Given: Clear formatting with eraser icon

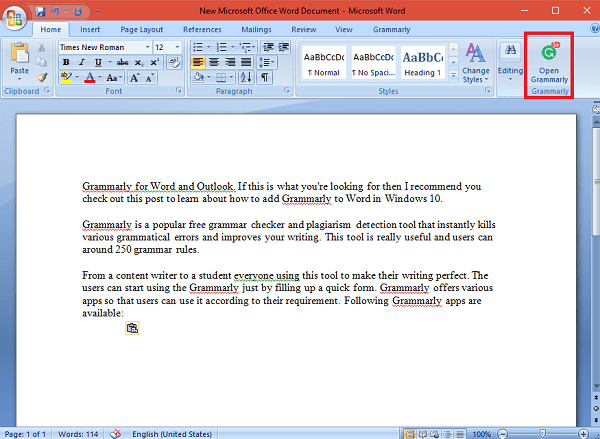Looking at the screenshot, I should click(x=174, y=62).
